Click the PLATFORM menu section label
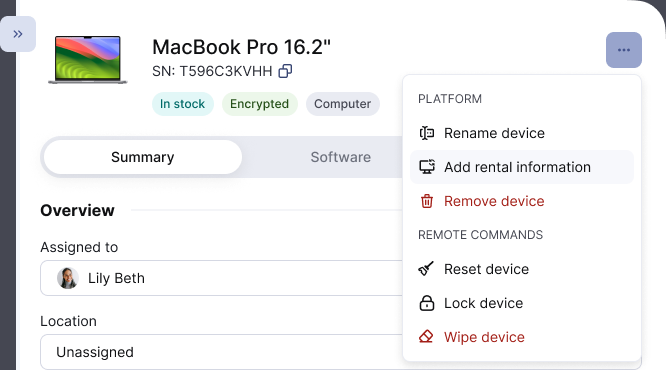 pos(450,99)
